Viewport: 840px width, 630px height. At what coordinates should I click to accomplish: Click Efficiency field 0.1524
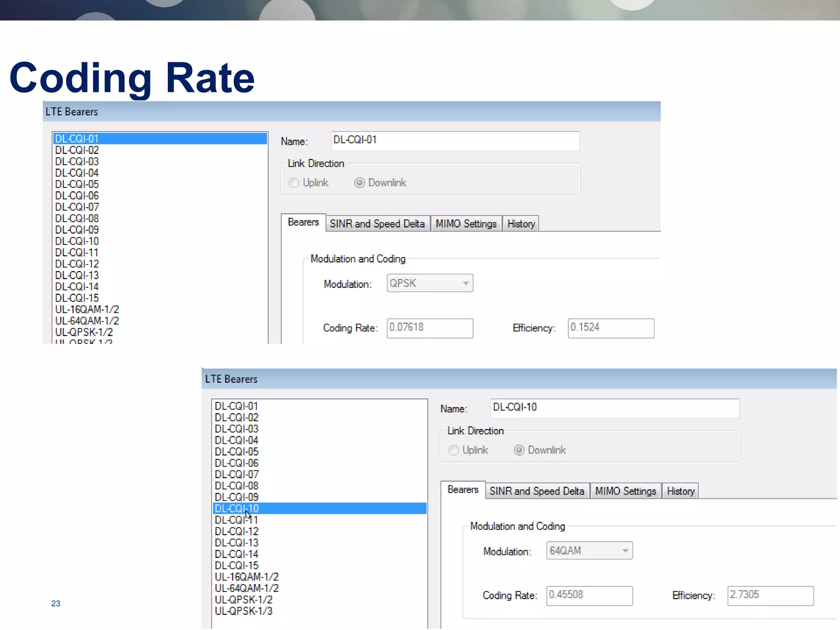pos(611,328)
